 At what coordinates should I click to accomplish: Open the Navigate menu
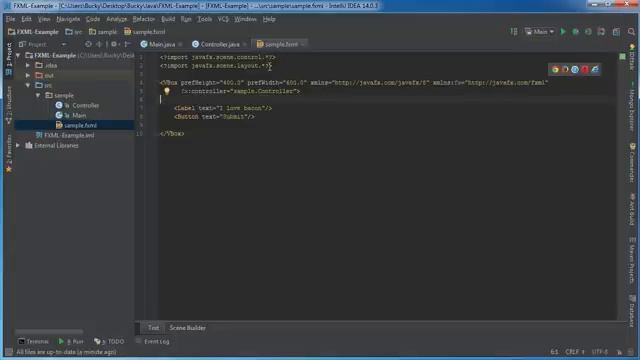pyautogui.click(x=68, y=19)
